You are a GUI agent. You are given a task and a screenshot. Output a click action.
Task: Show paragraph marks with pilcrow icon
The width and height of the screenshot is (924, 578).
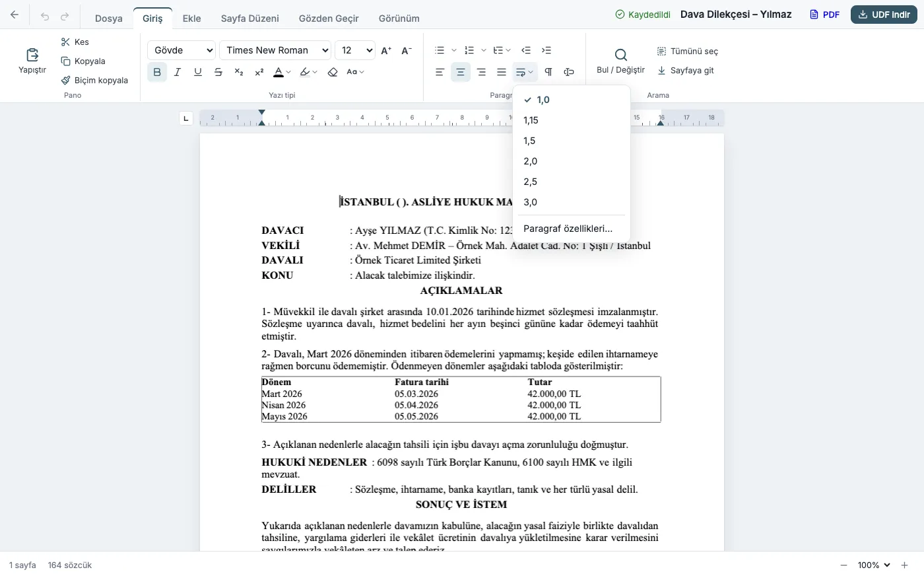[548, 72]
